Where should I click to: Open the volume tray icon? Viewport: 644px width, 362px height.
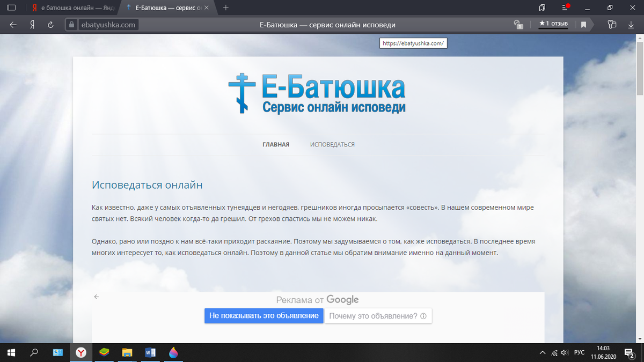click(565, 353)
